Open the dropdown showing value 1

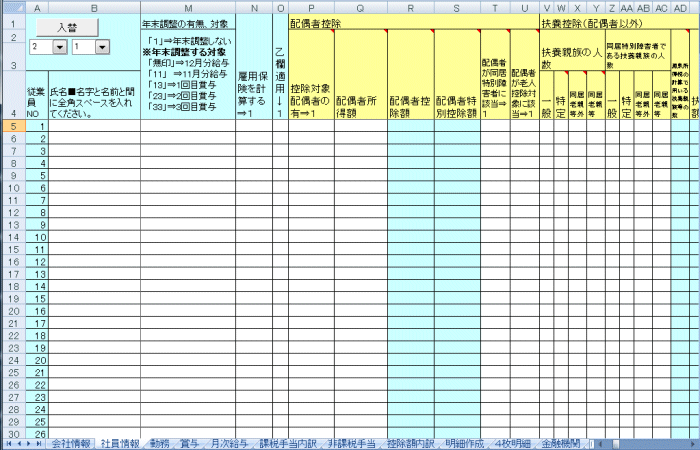coord(102,47)
